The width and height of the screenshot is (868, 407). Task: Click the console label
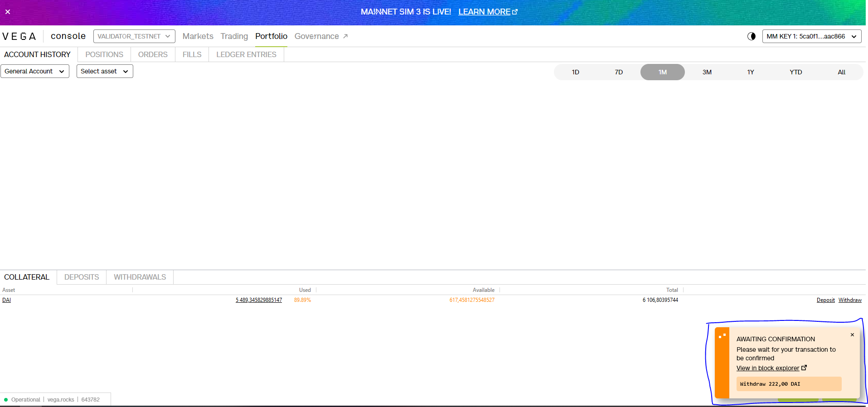(68, 36)
